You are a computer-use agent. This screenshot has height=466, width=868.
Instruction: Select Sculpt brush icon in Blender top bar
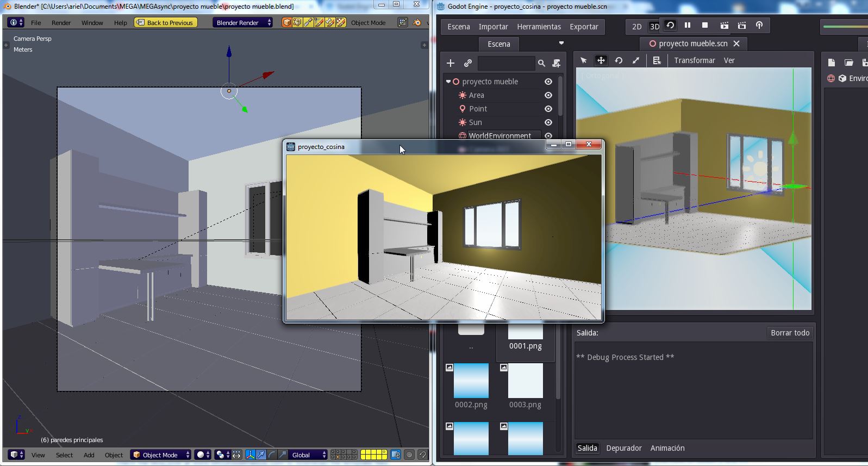coord(308,22)
